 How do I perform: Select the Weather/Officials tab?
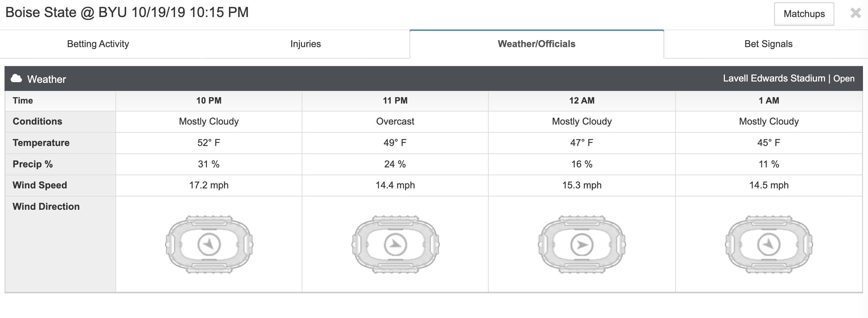pos(536,44)
